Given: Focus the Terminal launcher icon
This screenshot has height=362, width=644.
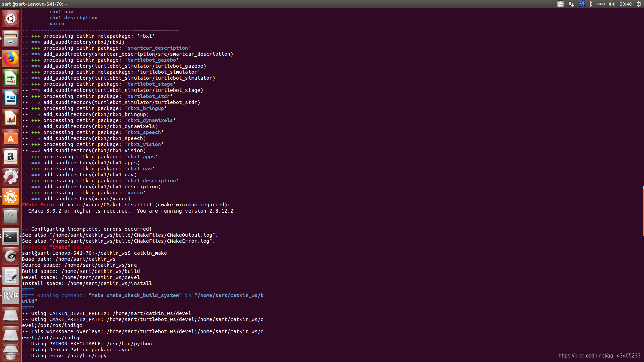Looking at the screenshot, I should 11,237.
